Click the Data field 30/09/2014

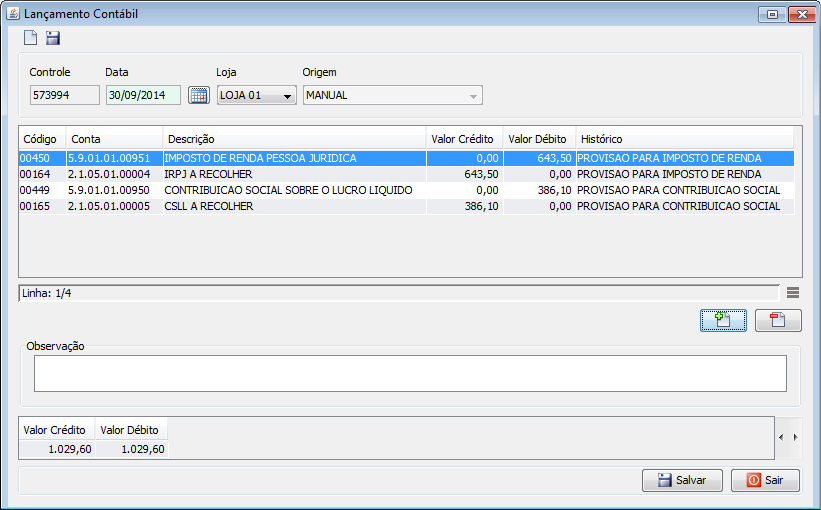point(143,95)
